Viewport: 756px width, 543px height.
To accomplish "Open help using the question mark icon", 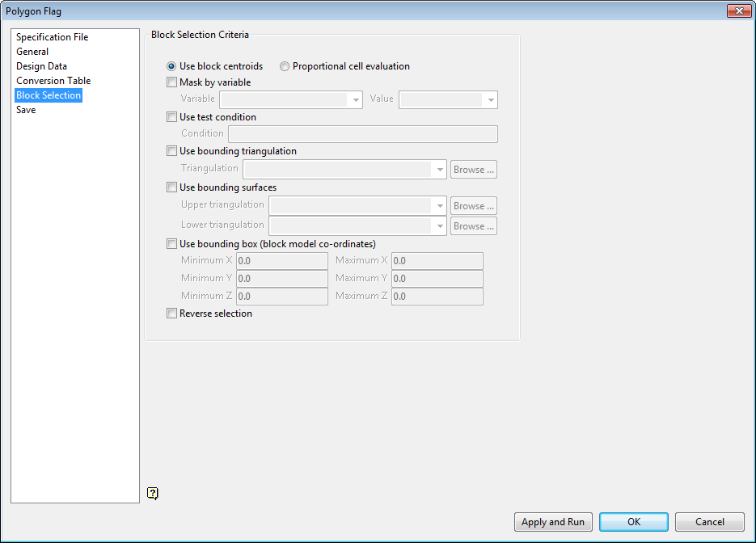I will (x=153, y=493).
